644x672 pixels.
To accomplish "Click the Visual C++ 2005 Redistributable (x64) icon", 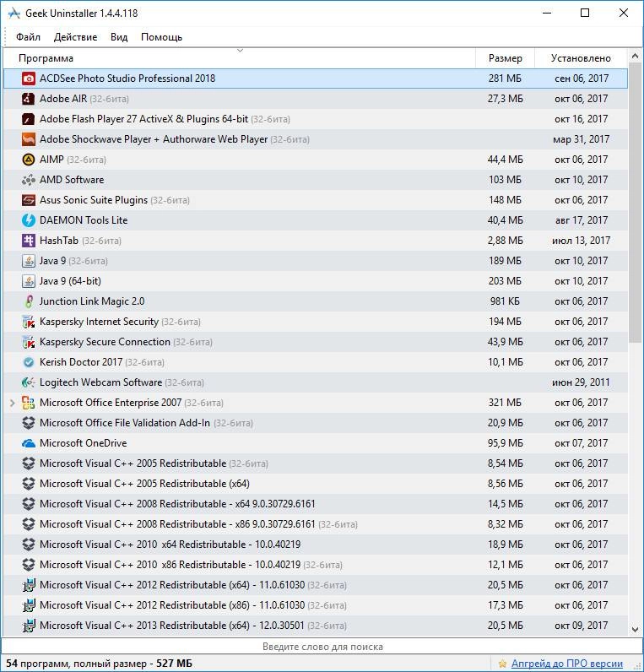I will [x=29, y=484].
